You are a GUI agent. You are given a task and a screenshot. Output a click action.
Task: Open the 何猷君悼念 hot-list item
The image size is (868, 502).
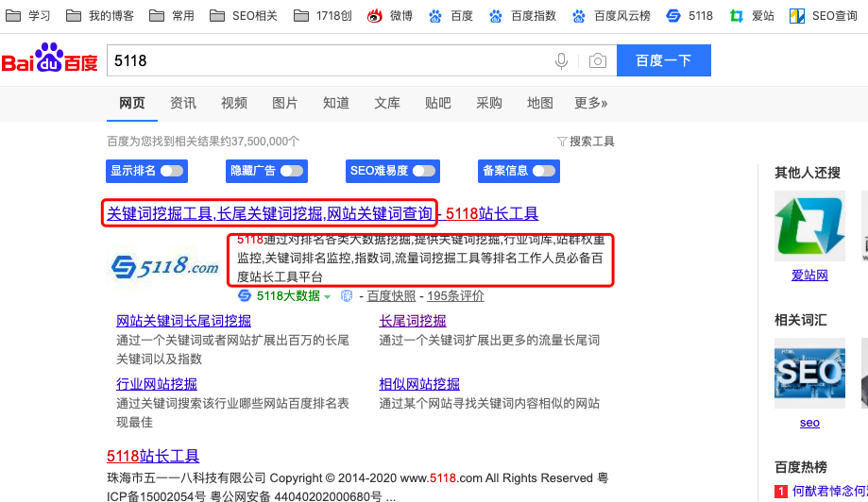[830, 491]
